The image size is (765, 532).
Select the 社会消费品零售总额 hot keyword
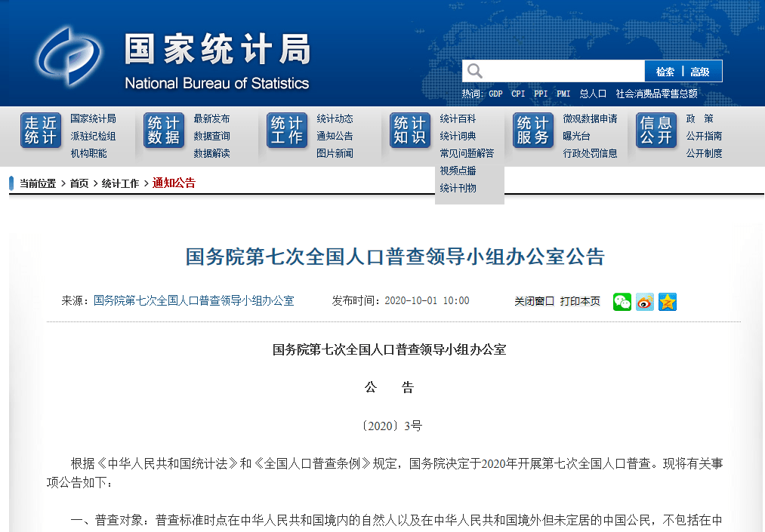tap(657, 94)
